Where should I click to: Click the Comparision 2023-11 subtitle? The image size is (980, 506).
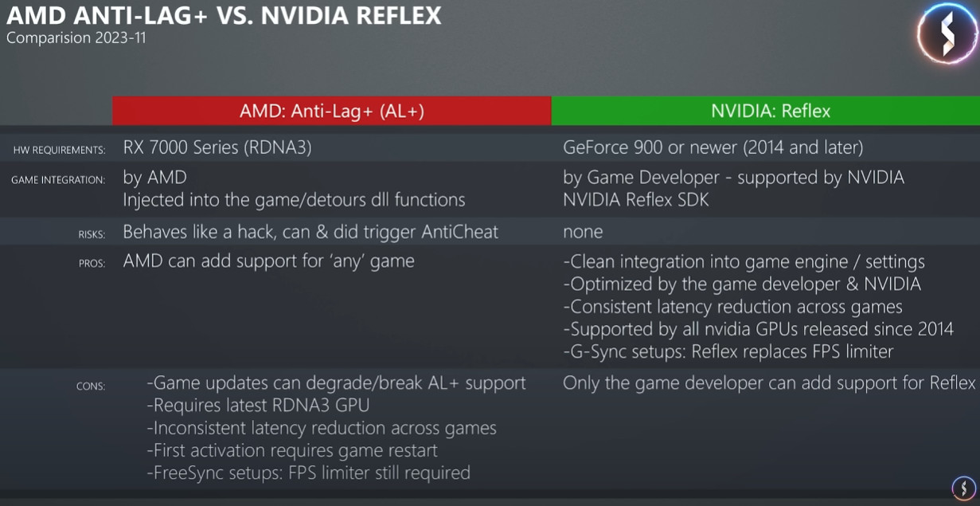point(76,37)
